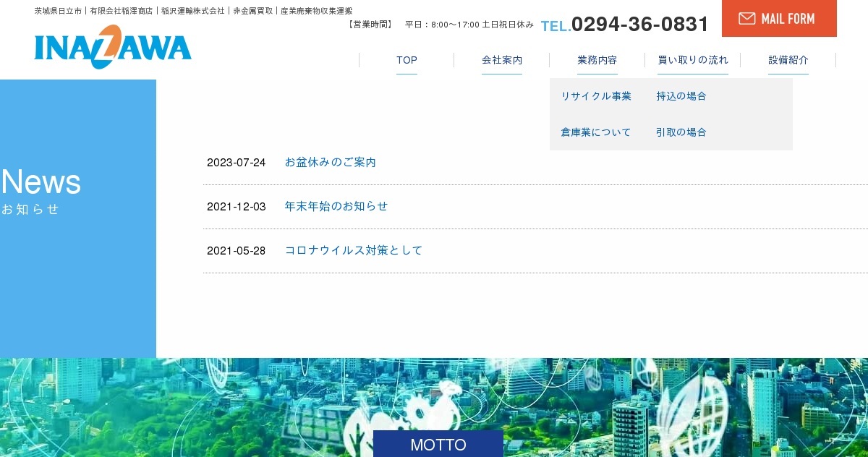Click the News お知らせ heading
This screenshot has width=868, height=457.
pyautogui.click(x=41, y=191)
